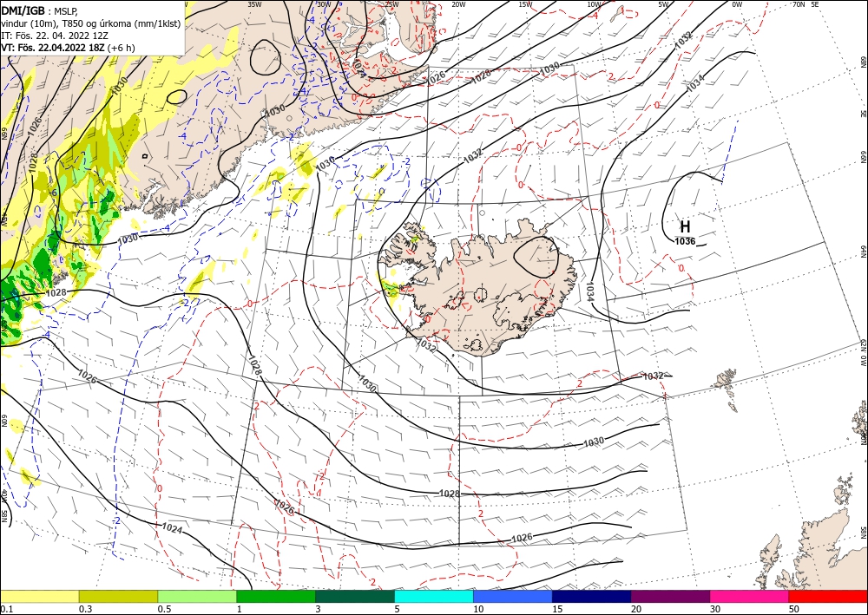Click the '30W' longitude label
This screenshot has width=868, height=615.
click(324, 4)
